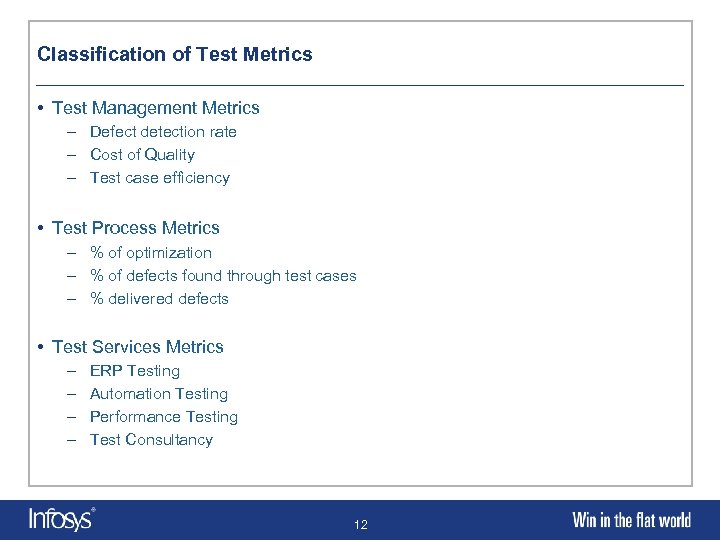This screenshot has width=720, height=540.
Task: Click the 'Defect detection rate' sub-bullet
Action: [163, 132]
